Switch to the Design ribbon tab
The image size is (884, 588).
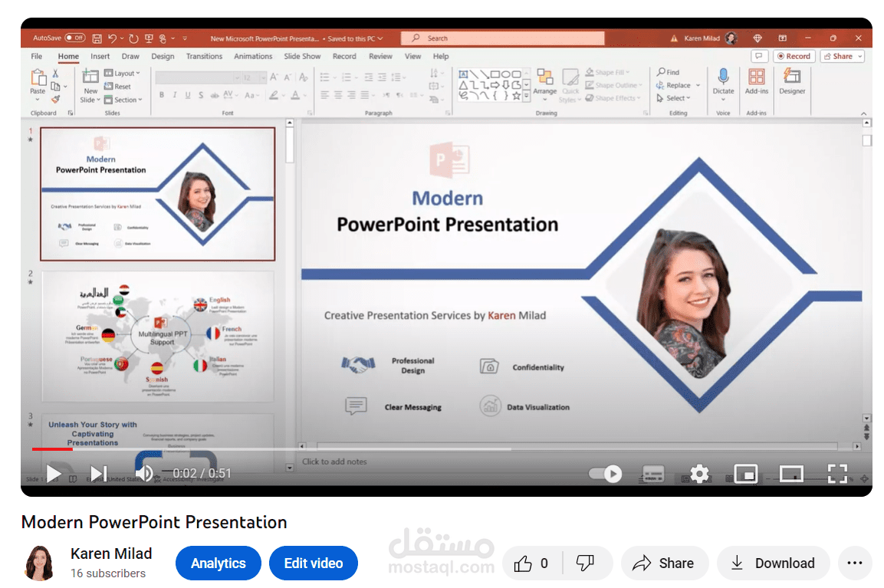(x=163, y=57)
